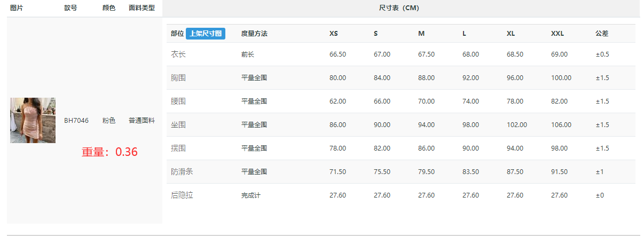Click the XS size column header
644x236 pixels.
click(x=334, y=34)
